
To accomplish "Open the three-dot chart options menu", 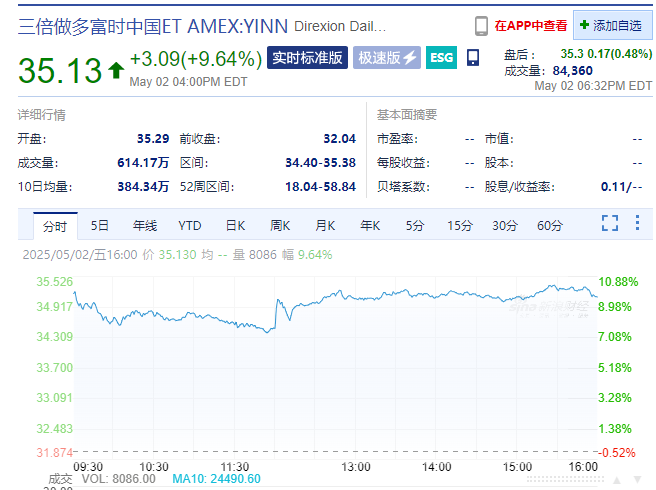I will (637, 224).
